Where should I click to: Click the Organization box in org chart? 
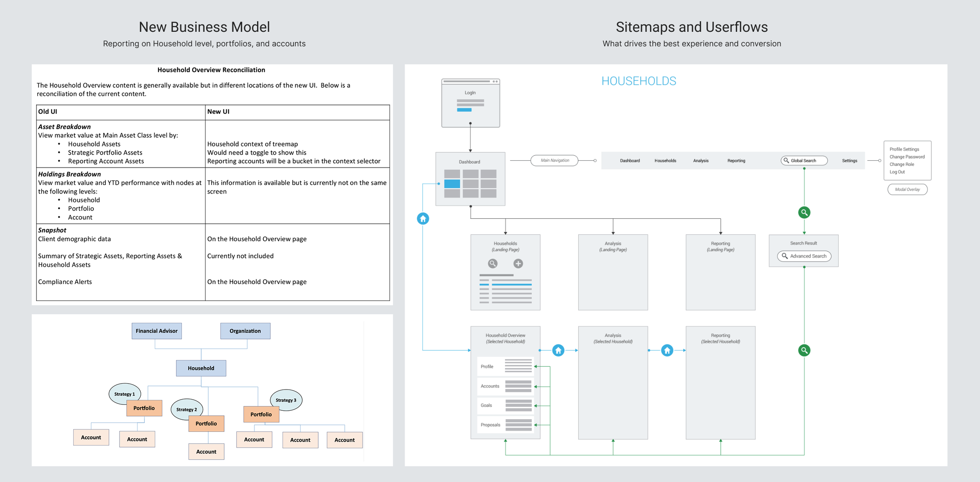(x=245, y=331)
